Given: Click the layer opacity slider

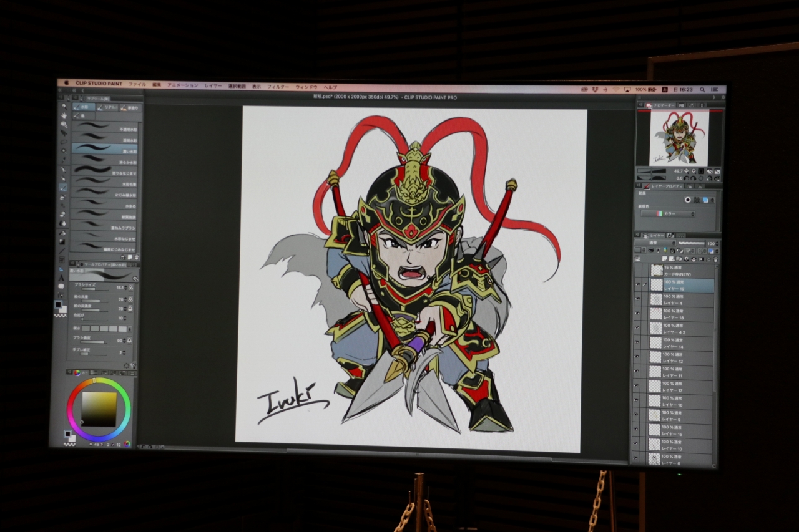Looking at the screenshot, I should pyautogui.click(x=692, y=242).
